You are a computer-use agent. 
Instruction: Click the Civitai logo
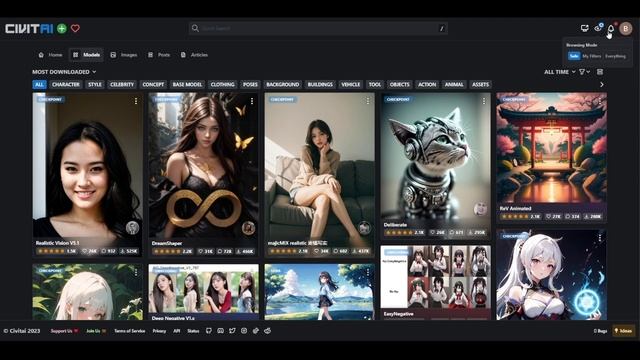[x=29, y=29]
